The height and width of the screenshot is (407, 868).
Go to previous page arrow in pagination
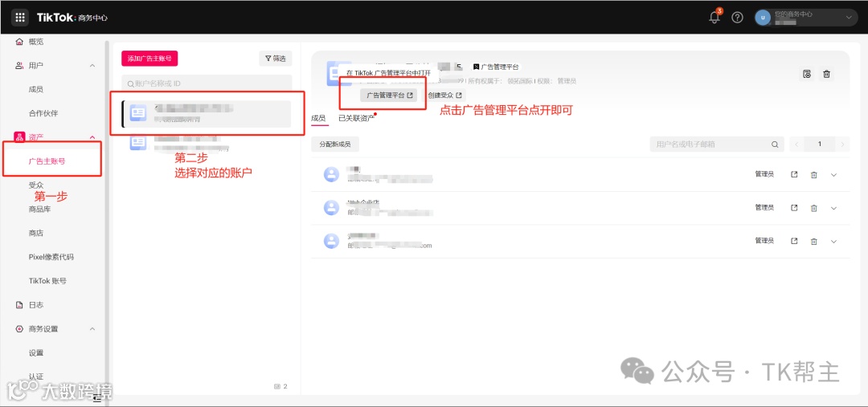pos(796,144)
